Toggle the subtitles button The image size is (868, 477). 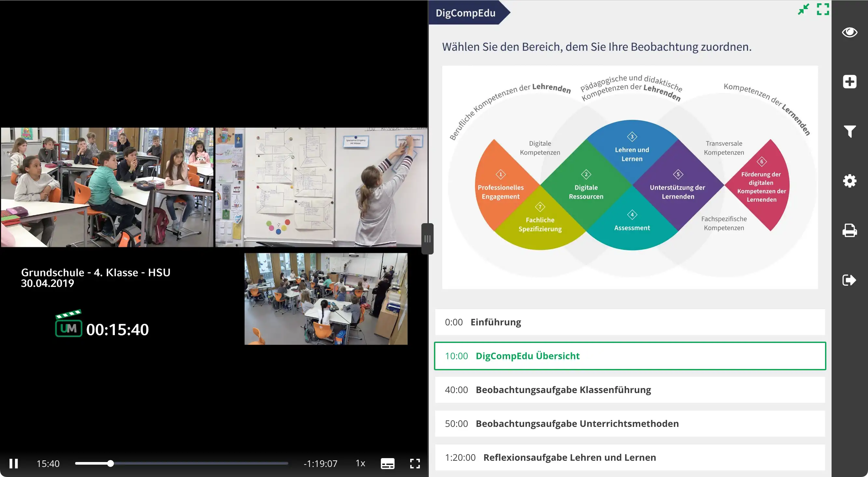coord(387,464)
